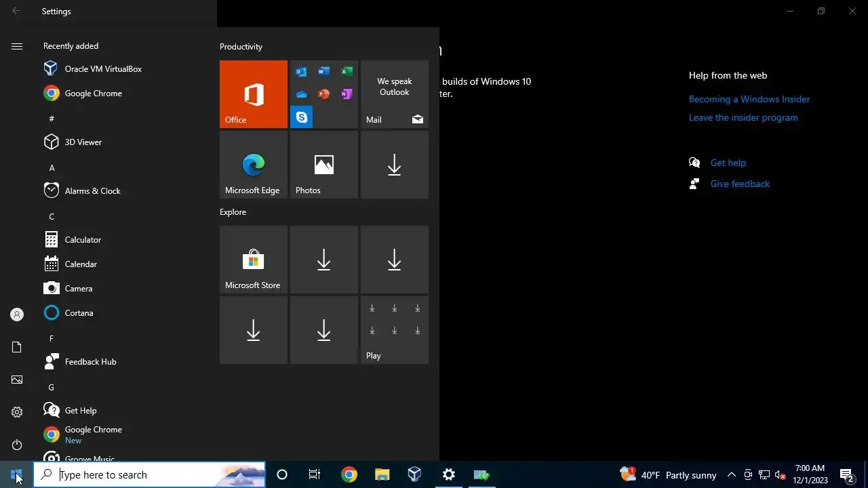Open Alarms & Clock app
This screenshot has height=488, width=868.
[125, 191]
